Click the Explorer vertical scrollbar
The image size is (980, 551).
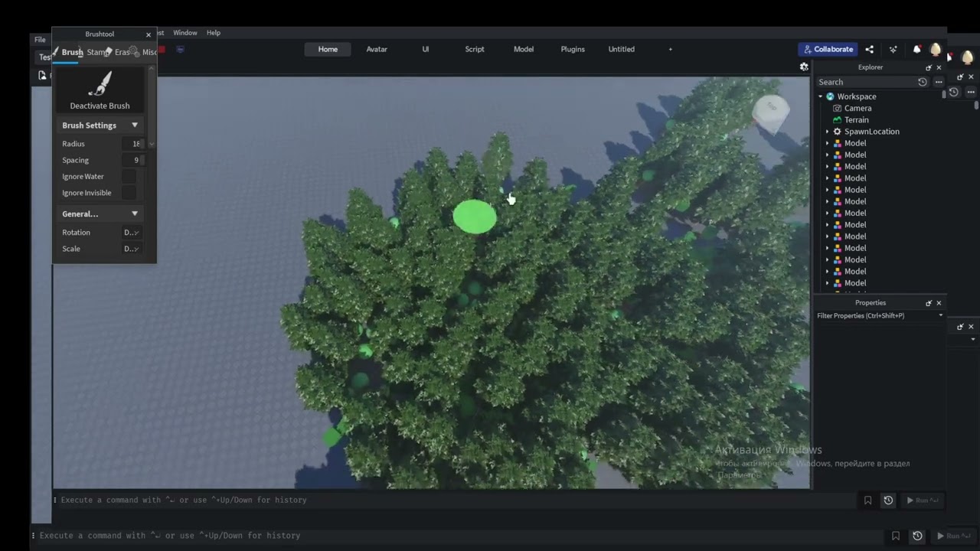click(x=944, y=95)
